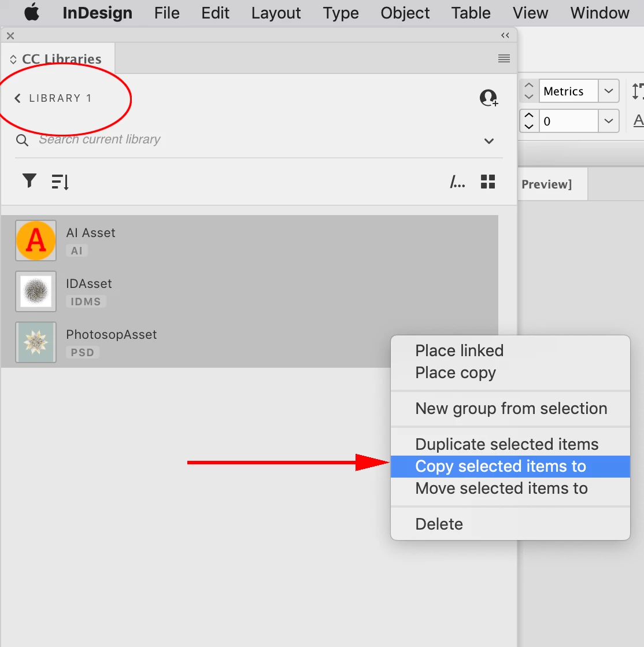Open the Object menu

(405, 13)
